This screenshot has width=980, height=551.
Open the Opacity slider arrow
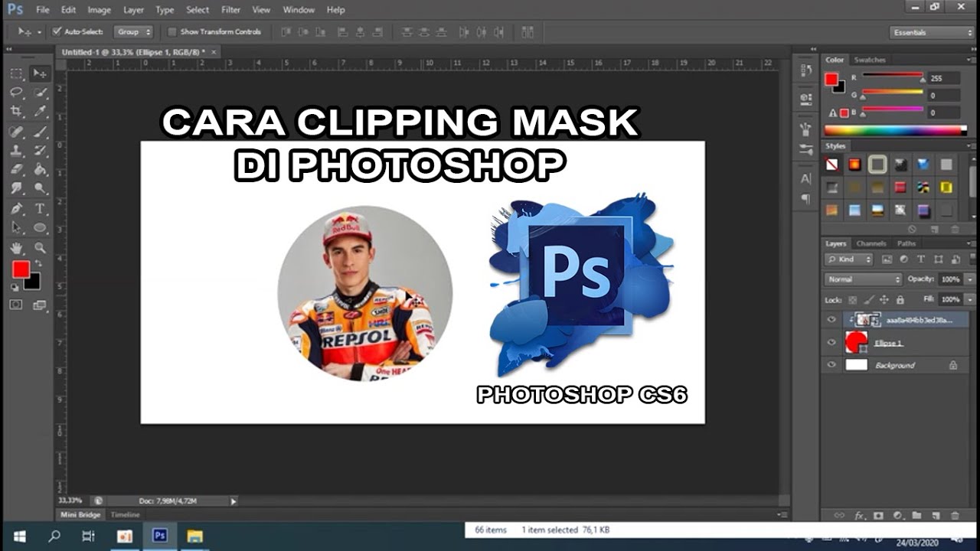point(970,279)
